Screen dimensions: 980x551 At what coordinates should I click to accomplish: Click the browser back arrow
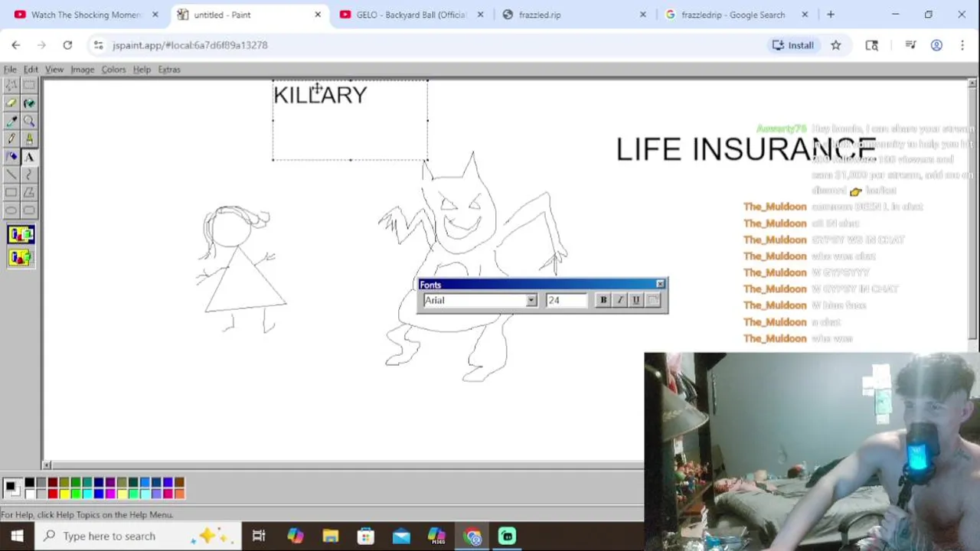(x=16, y=45)
